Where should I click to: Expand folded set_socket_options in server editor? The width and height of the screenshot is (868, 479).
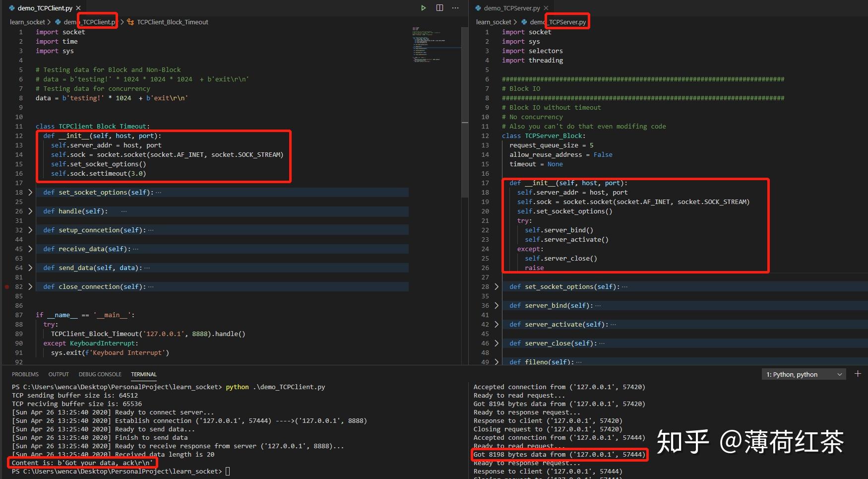496,287
